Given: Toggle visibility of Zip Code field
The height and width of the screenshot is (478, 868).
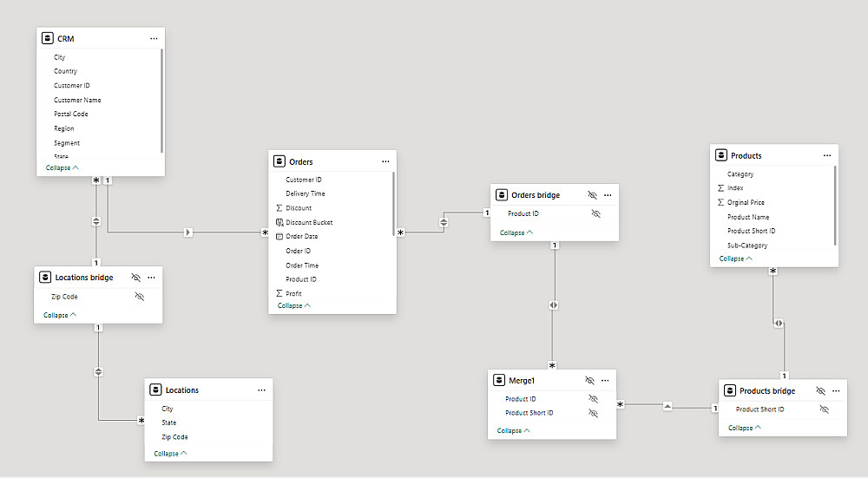Looking at the screenshot, I should [140, 297].
